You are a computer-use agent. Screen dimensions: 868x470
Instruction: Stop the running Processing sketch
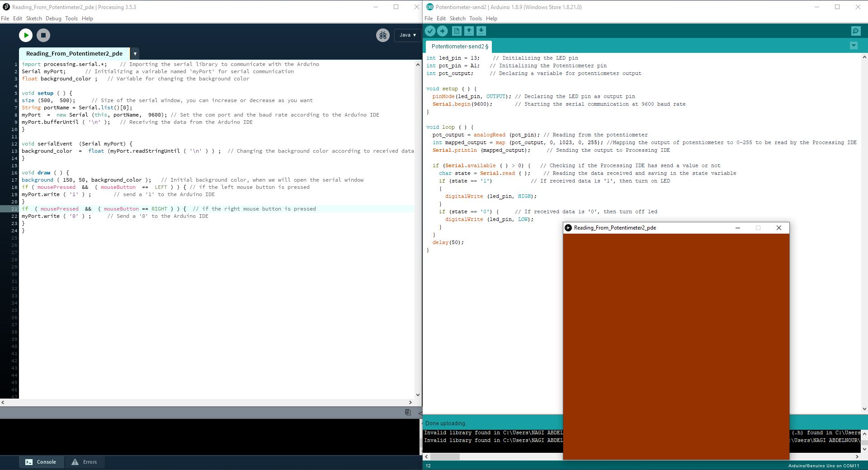click(43, 35)
